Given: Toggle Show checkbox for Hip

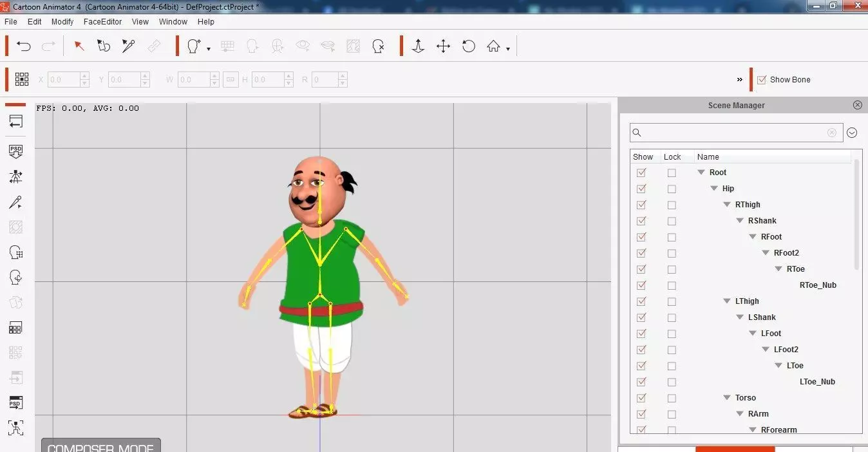Looking at the screenshot, I should [x=641, y=189].
